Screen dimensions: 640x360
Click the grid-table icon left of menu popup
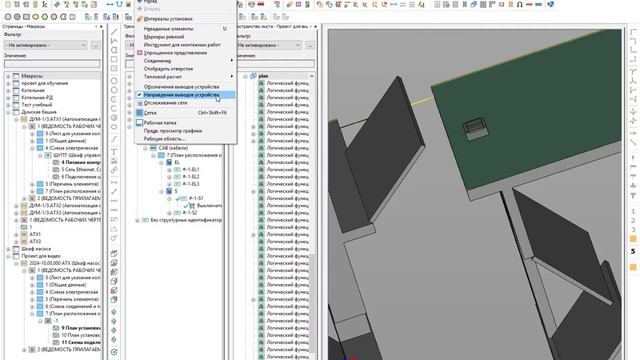pos(129,17)
